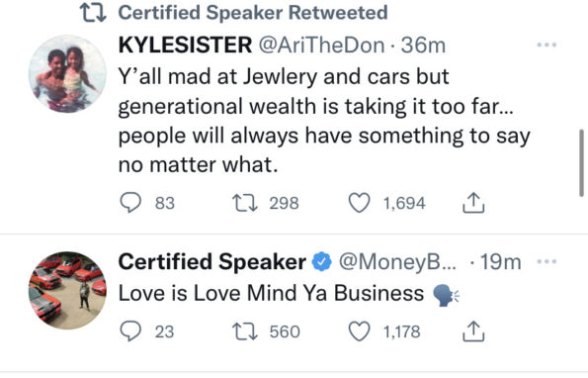588x378 pixels.
Task: Open the @MoneyB... handle
Action: pyautogui.click(x=397, y=262)
